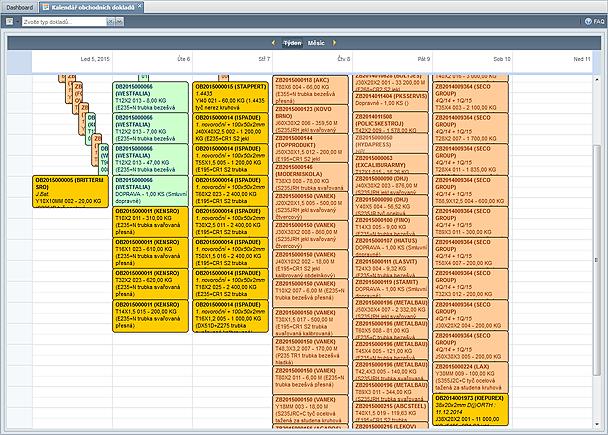The image size is (608, 435).
Task: Click the 'Ned 11' day header
Action: tap(582, 59)
